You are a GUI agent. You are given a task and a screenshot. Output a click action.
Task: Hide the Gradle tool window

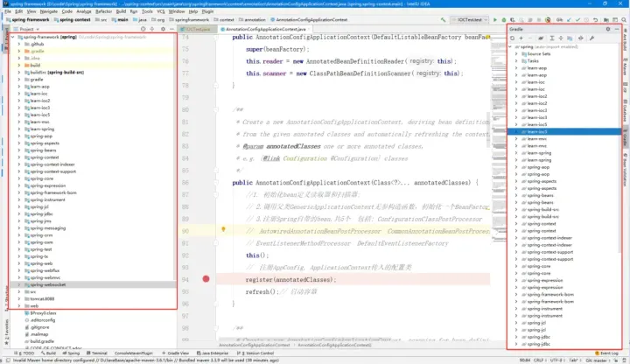tap(617, 29)
